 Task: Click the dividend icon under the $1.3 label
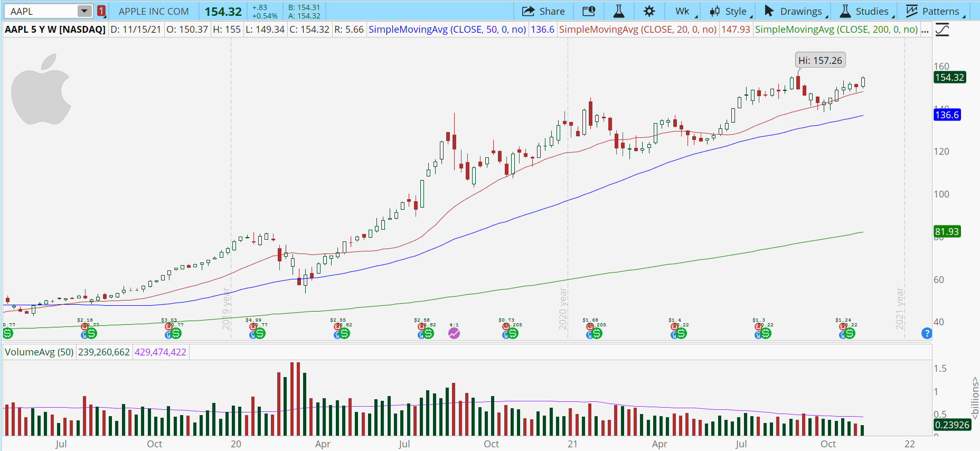pyautogui.click(x=766, y=333)
